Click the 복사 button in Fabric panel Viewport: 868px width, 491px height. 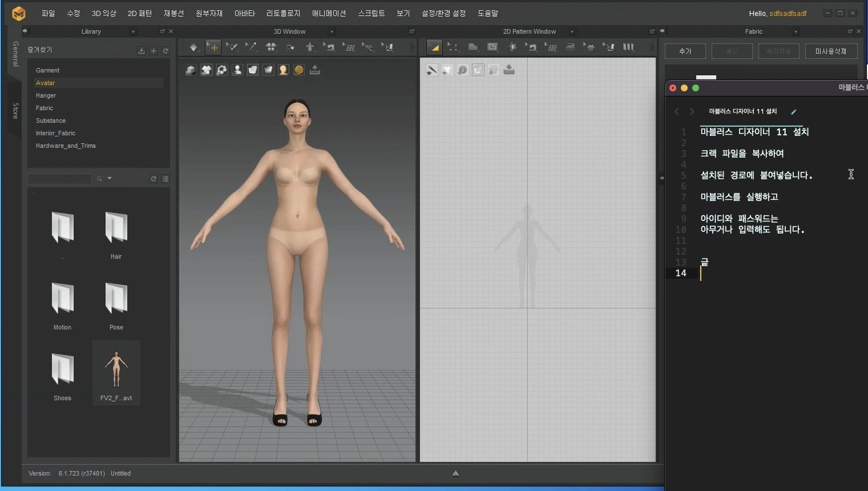click(x=732, y=51)
